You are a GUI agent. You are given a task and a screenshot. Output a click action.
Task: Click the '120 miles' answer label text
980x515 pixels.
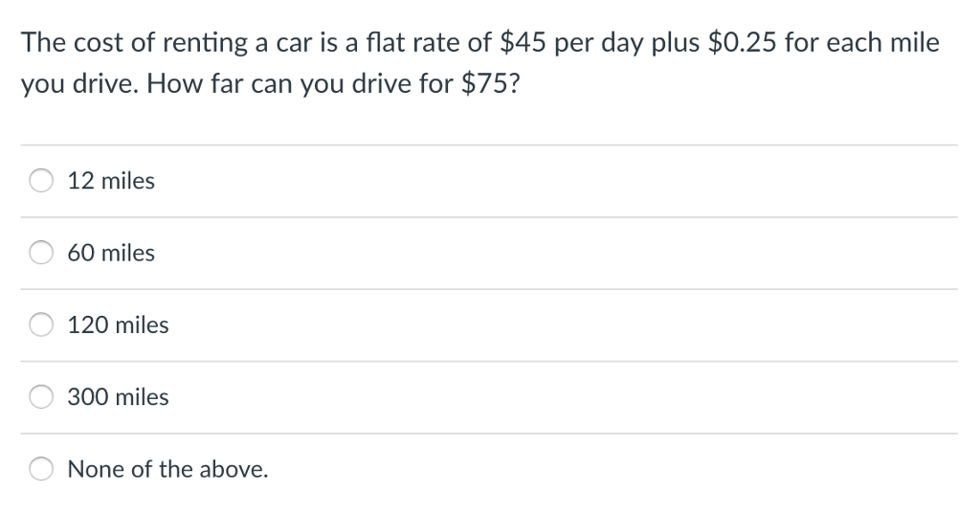pyautogui.click(x=118, y=325)
